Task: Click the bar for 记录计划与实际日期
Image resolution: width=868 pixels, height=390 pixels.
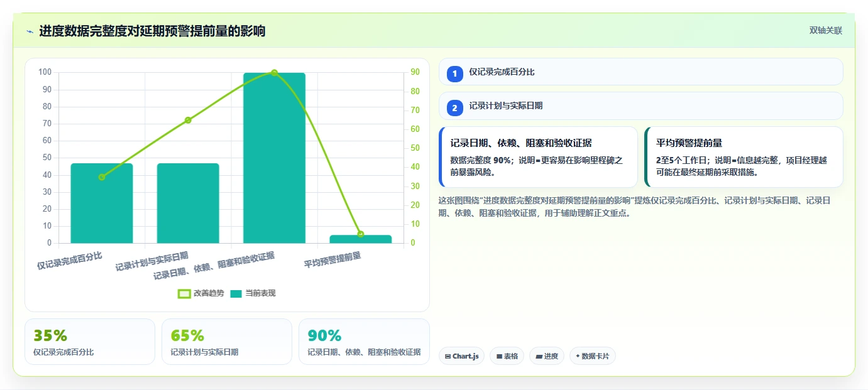Action: [188, 203]
